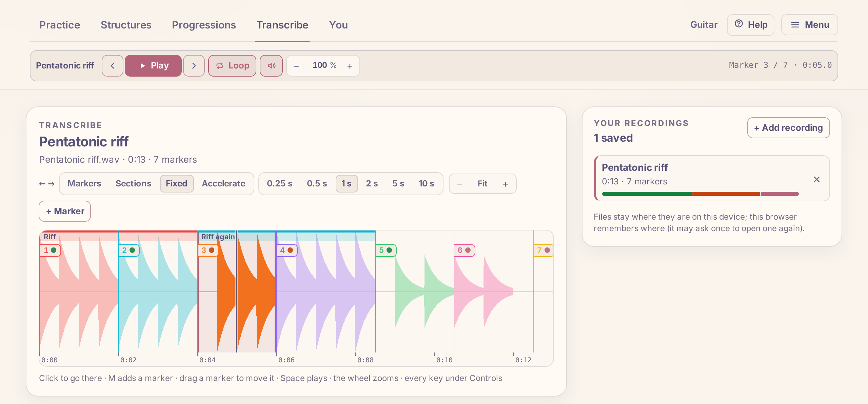Choose the 2 s step length
Image resolution: width=868 pixels, height=404 pixels.
click(372, 184)
